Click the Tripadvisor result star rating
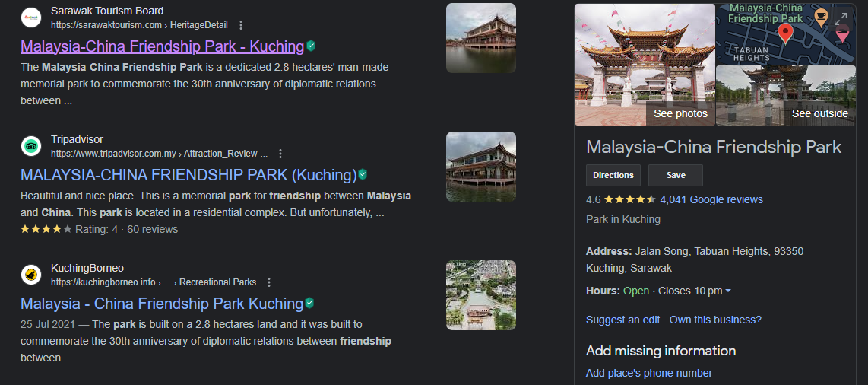 click(46, 229)
